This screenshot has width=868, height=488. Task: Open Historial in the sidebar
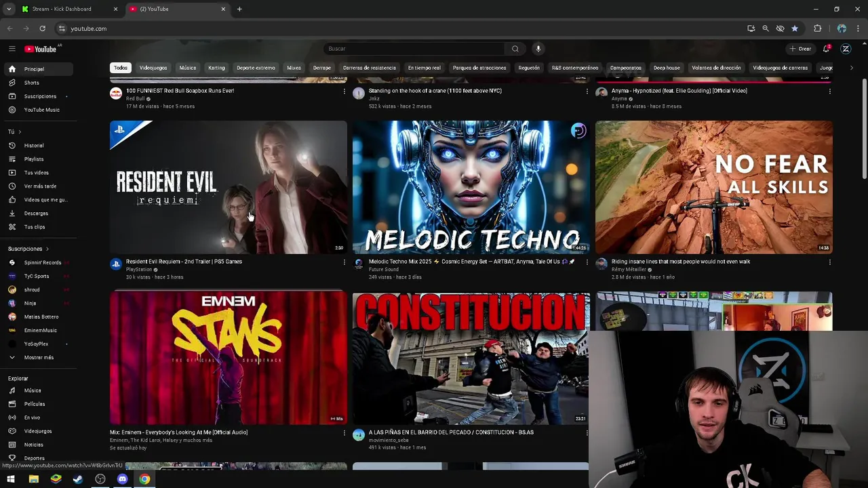tap(38, 146)
